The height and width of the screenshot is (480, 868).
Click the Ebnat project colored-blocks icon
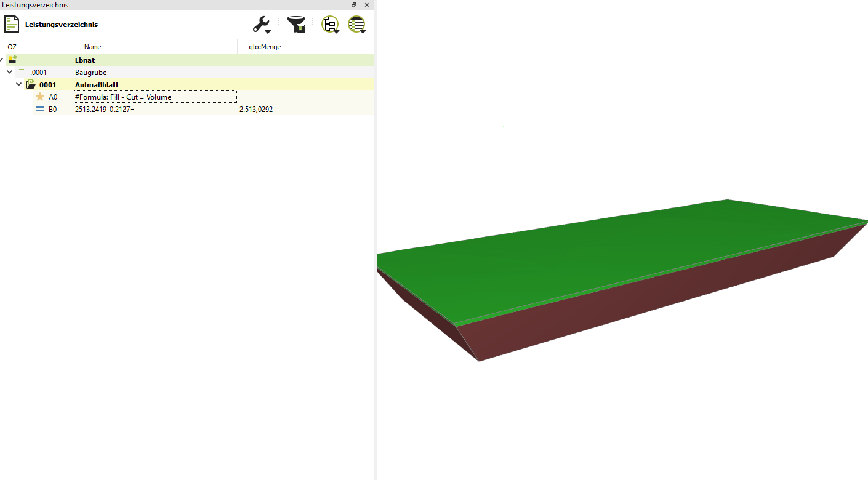pyautogui.click(x=12, y=60)
